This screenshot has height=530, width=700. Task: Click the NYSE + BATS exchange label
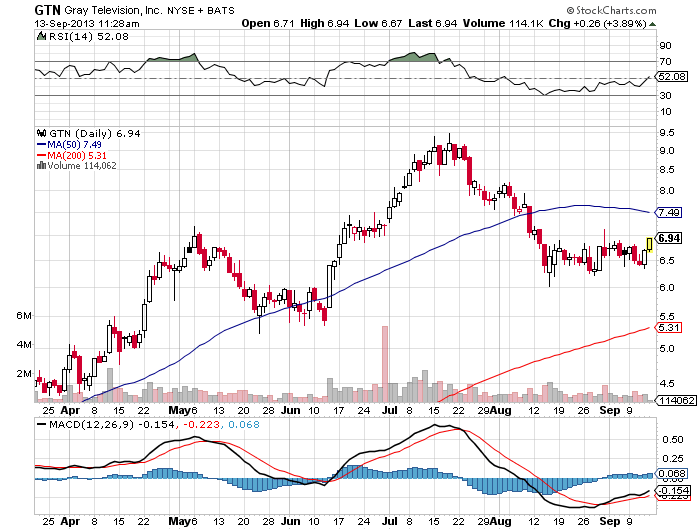(x=200, y=11)
